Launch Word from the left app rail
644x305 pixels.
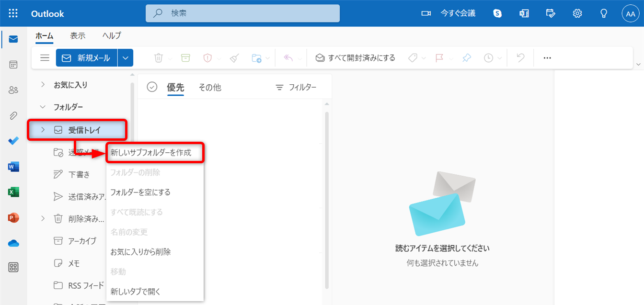(x=13, y=167)
